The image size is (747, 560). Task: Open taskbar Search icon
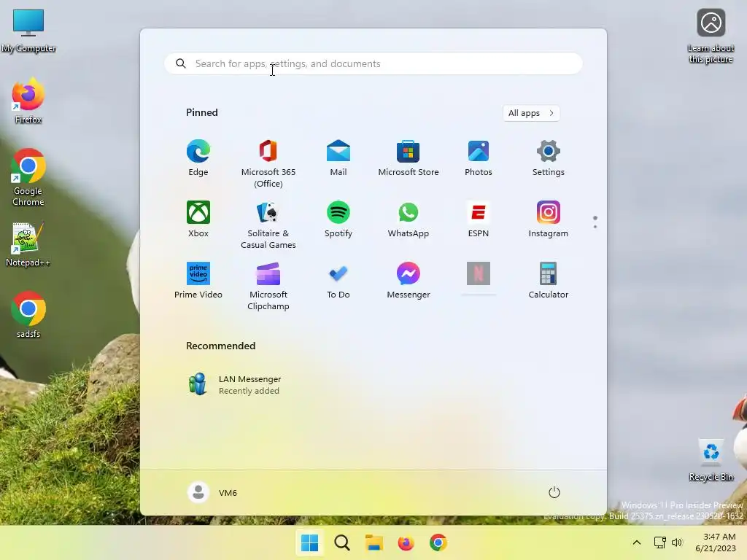click(x=342, y=542)
